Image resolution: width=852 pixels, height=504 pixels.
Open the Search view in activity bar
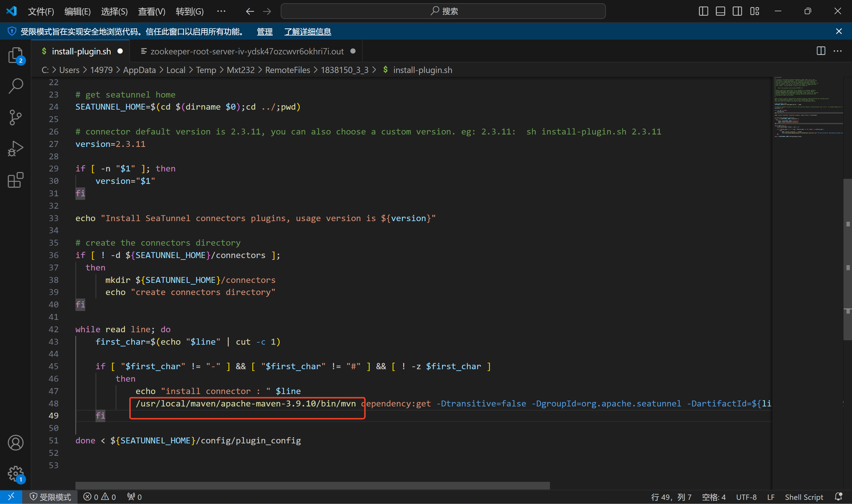click(x=16, y=86)
